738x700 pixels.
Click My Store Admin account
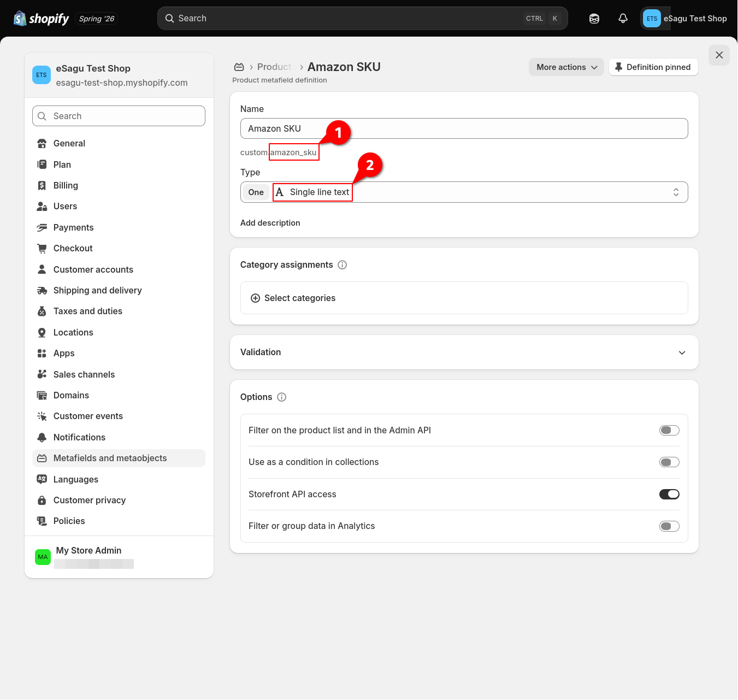pyautogui.click(x=119, y=557)
